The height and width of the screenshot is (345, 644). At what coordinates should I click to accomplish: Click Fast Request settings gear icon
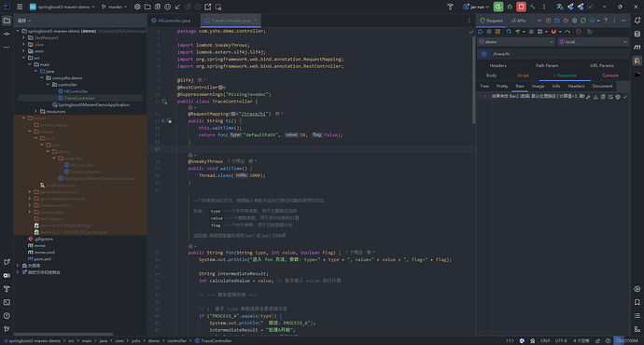pos(574,21)
